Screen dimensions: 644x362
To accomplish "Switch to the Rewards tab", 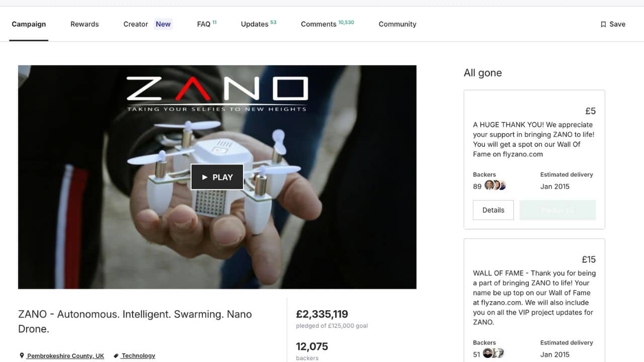I will (x=85, y=24).
